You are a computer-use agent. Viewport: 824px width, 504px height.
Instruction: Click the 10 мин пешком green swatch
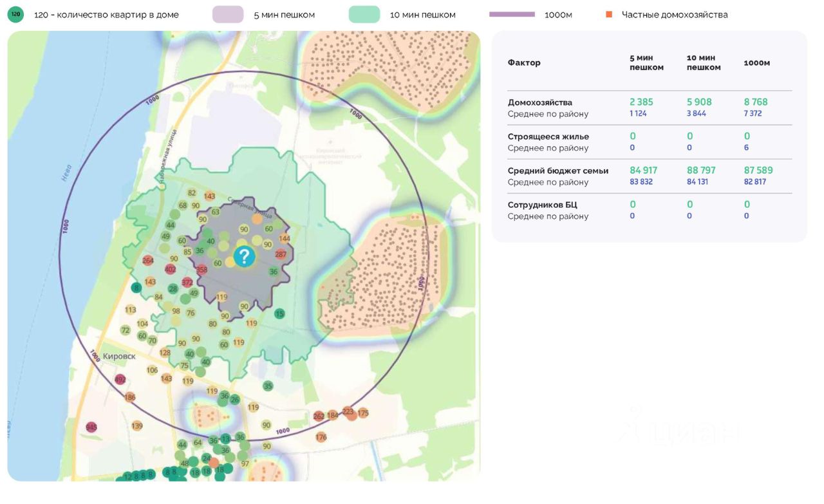(x=364, y=14)
